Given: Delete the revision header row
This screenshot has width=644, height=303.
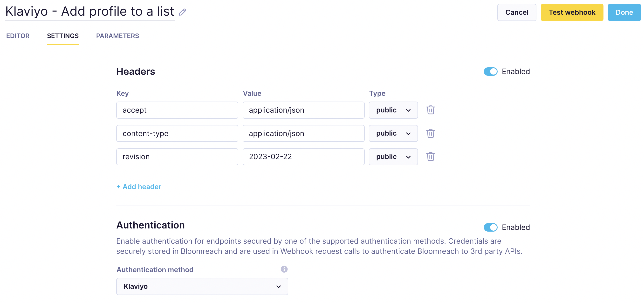Looking at the screenshot, I should [x=430, y=157].
